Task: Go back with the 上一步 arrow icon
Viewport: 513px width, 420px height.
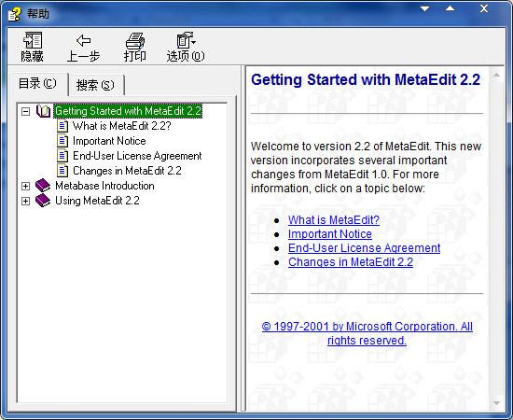Action: click(83, 41)
